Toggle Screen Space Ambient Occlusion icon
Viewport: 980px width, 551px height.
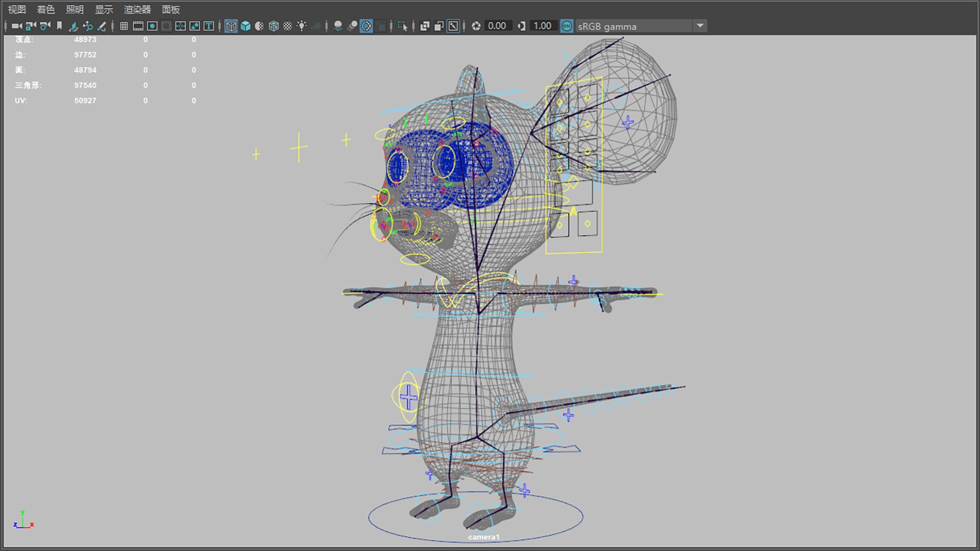(338, 26)
